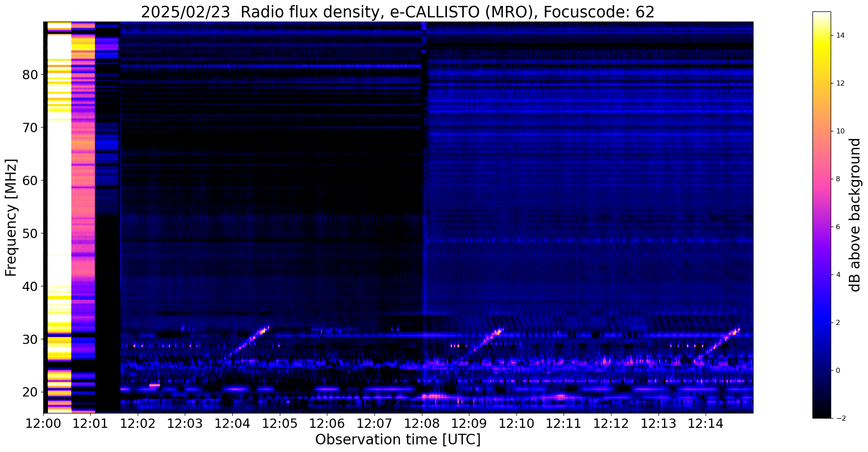Viewport: 868px width, 452px height.
Task: Click the 12:10 time tick label
Action: pyautogui.click(x=516, y=424)
